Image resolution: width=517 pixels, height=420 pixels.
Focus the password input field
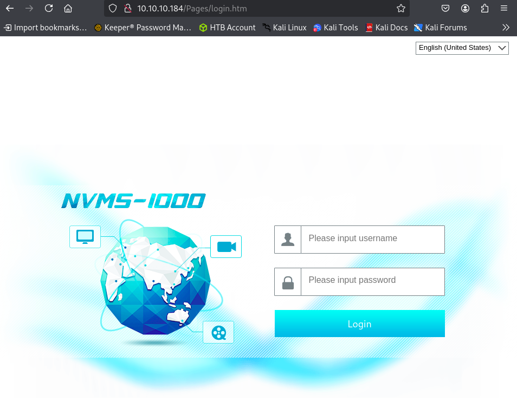click(372, 282)
